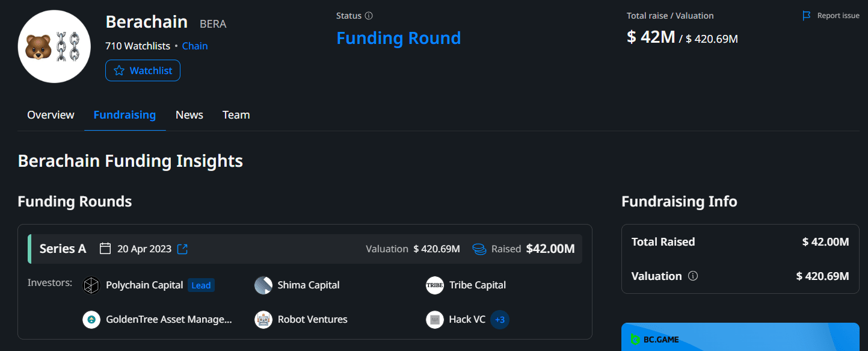The image size is (868, 351).
Task: Click the BC.GAME promotional banner
Action: click(x=740, y=338)
